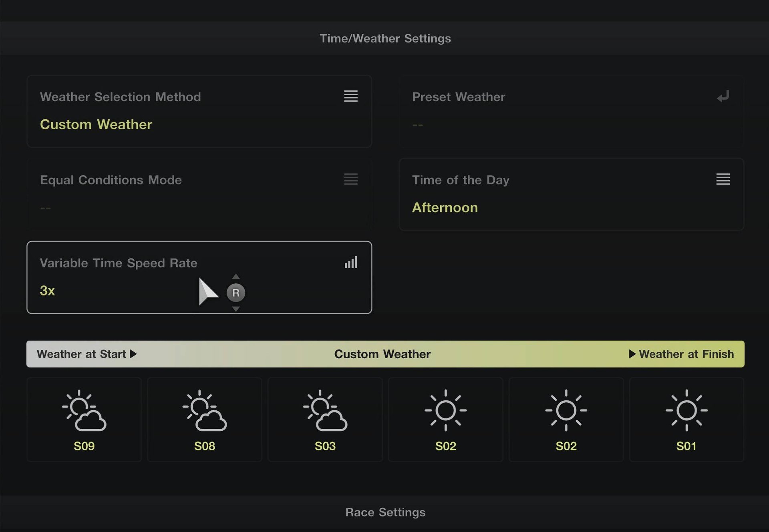
Task: Open the Time of the Day dropdown
Action: [x=571, y=194]
